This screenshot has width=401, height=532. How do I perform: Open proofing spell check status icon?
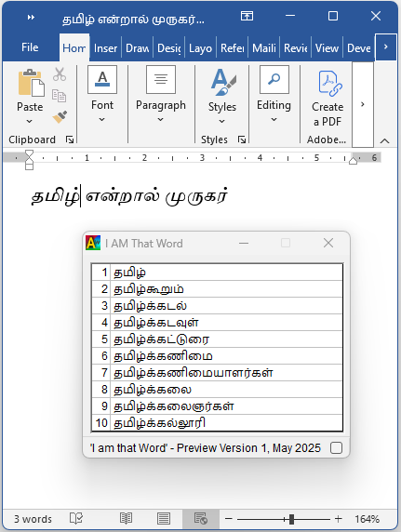76,518
